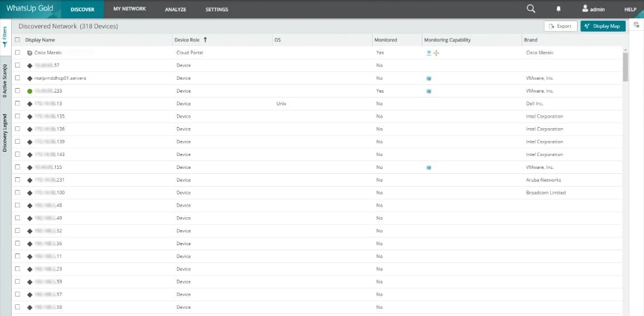644x316 pixels.
Task: Click the Cisco Meraki device icon
Action: coord(30,52)
